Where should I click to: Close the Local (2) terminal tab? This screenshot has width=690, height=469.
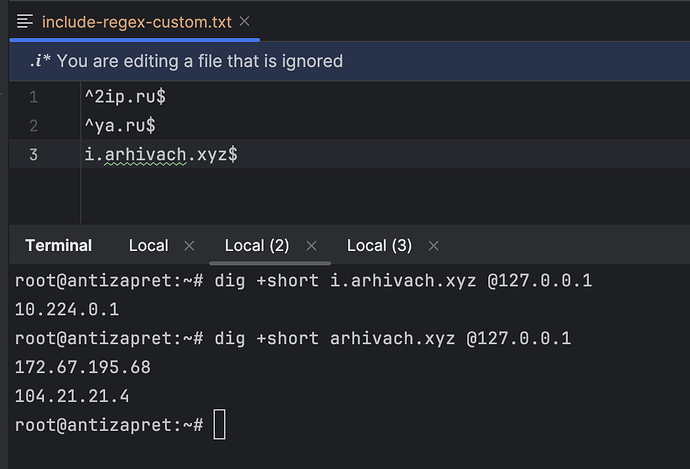point(312,245)
